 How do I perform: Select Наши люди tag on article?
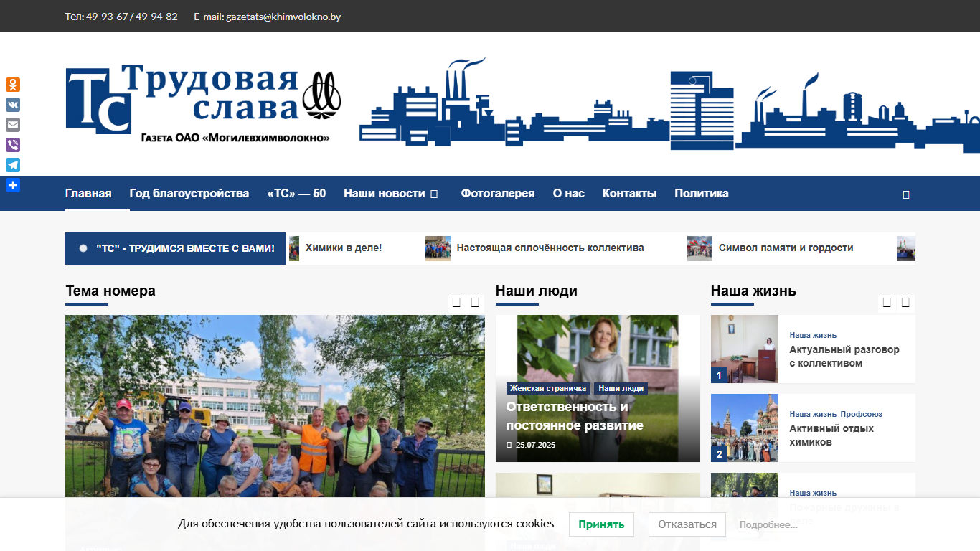click(x=621, y=388)
